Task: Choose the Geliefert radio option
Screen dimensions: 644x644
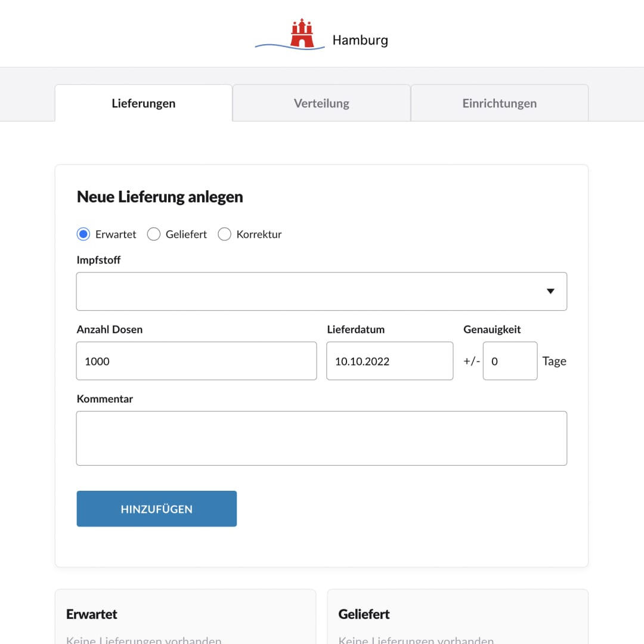Action: pos(154,234)
